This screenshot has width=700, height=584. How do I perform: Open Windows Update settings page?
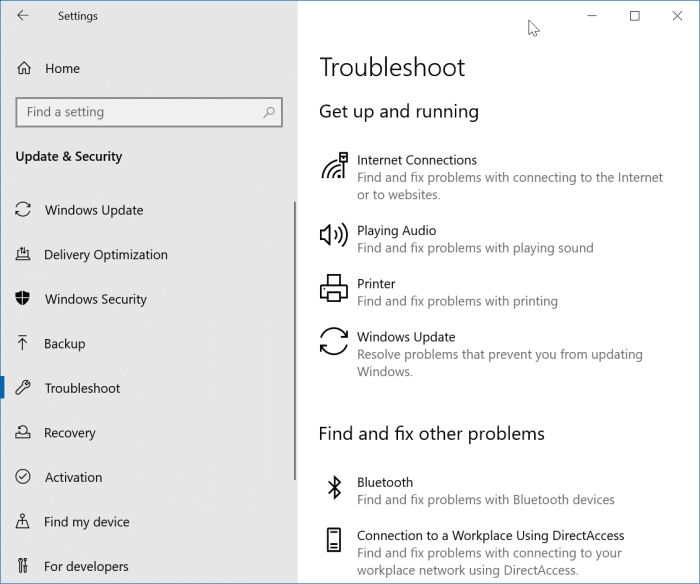[x=94, y=210]
